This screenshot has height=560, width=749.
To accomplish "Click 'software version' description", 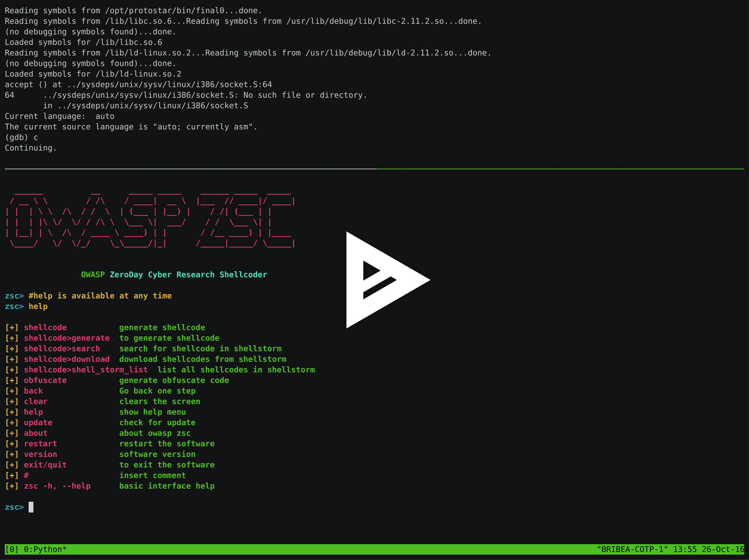I will pyautogui.click(x=157, y=454).
